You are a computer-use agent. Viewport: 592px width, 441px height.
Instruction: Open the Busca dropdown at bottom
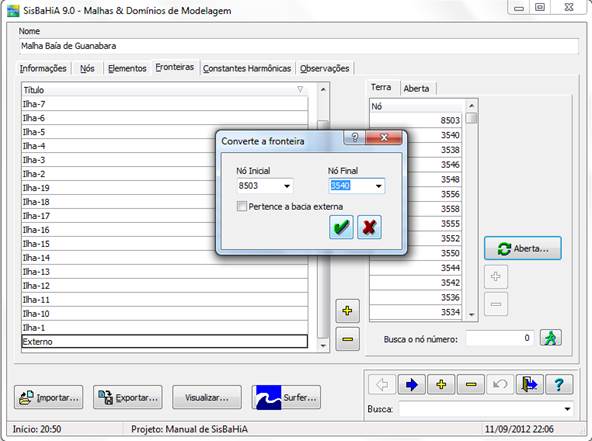[567, 409]
